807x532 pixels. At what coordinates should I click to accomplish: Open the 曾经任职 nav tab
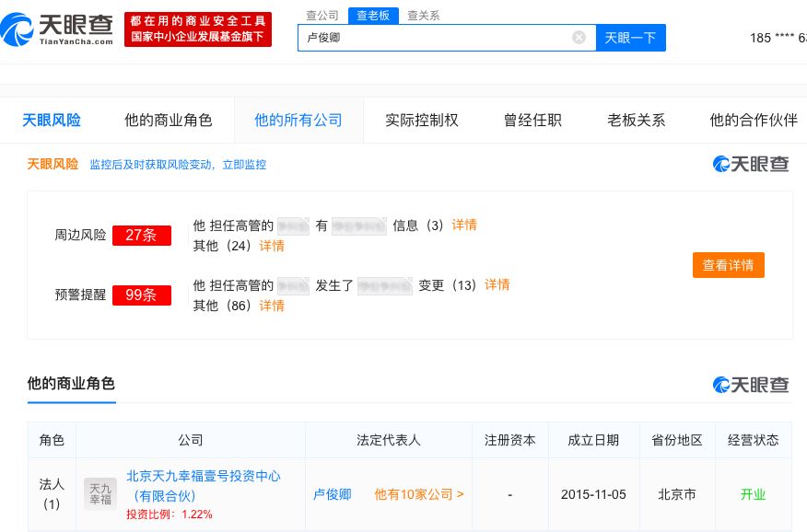[x=532, y=121]
